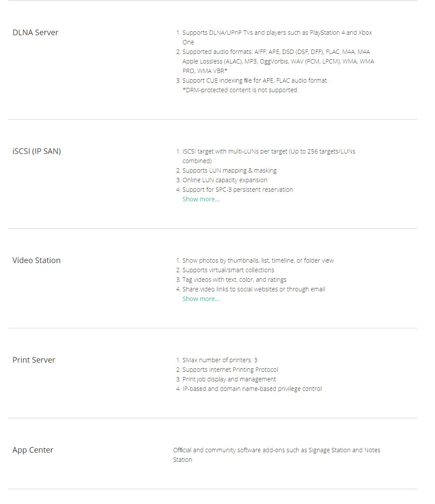Click the virtual/smart collections item
The image size is (435, 504).
click(x=228, y=270)
